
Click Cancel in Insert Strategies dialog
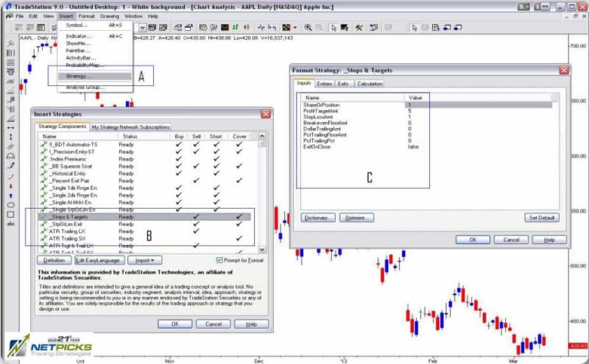[214, 324]
